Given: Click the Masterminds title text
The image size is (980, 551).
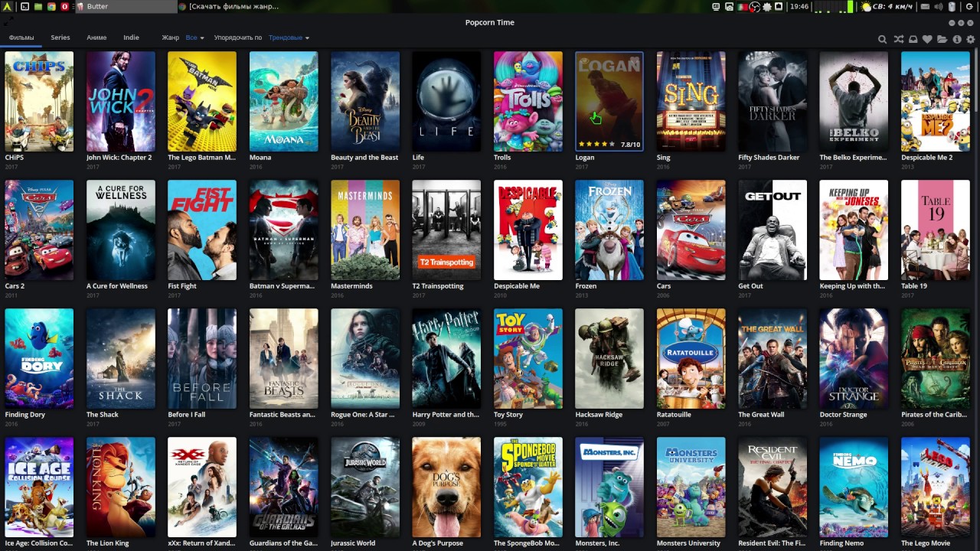Looking at the screenshot, I should click(x=351, y=286).
